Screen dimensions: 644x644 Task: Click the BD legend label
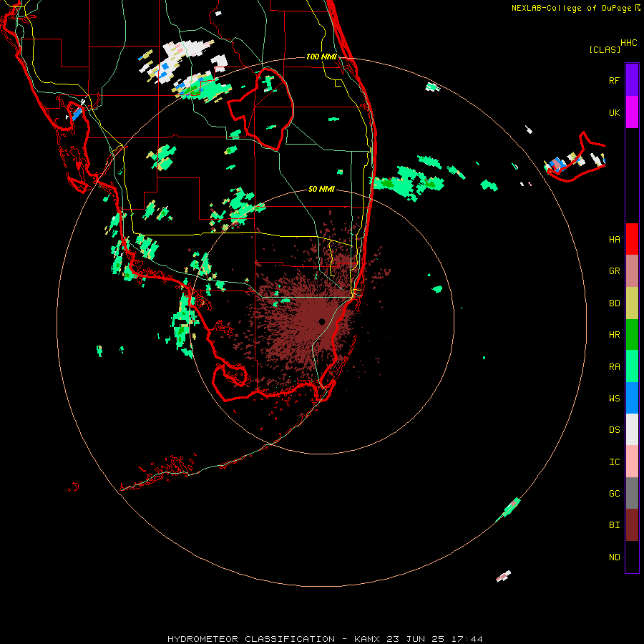click(x=614, y=303)
